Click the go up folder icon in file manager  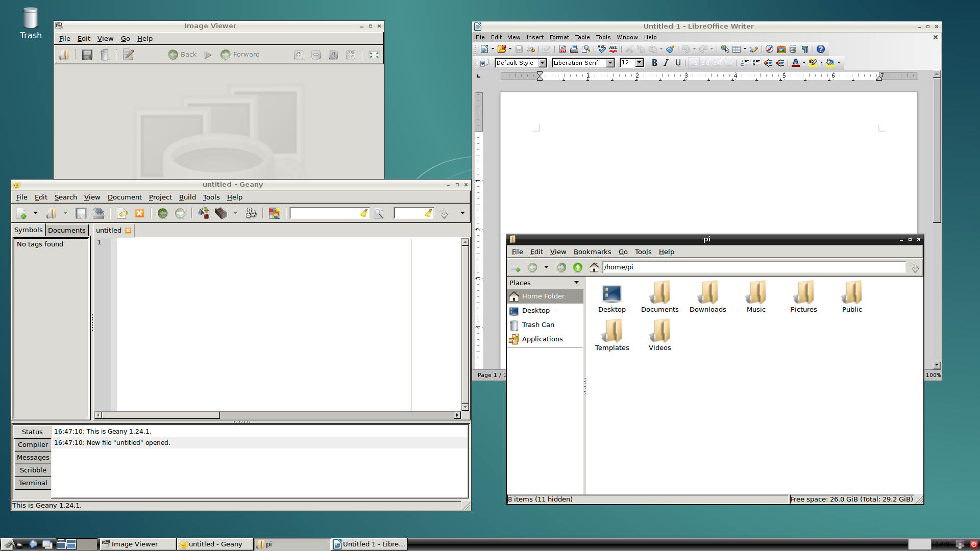tap(578, 267)
